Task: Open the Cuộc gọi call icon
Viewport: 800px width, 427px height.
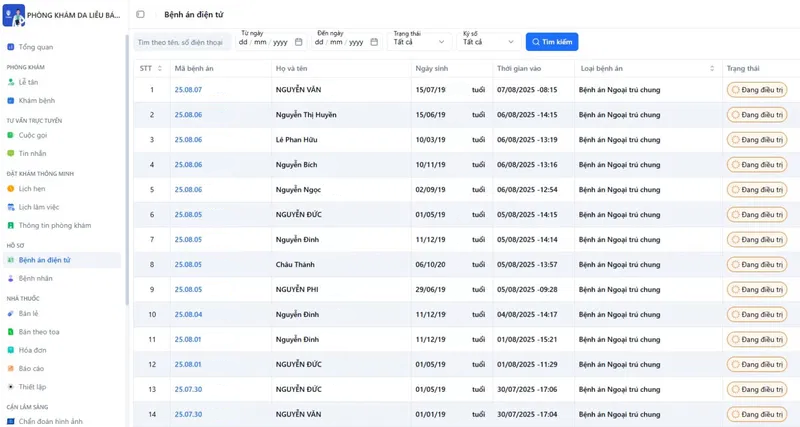Action: 11,136
